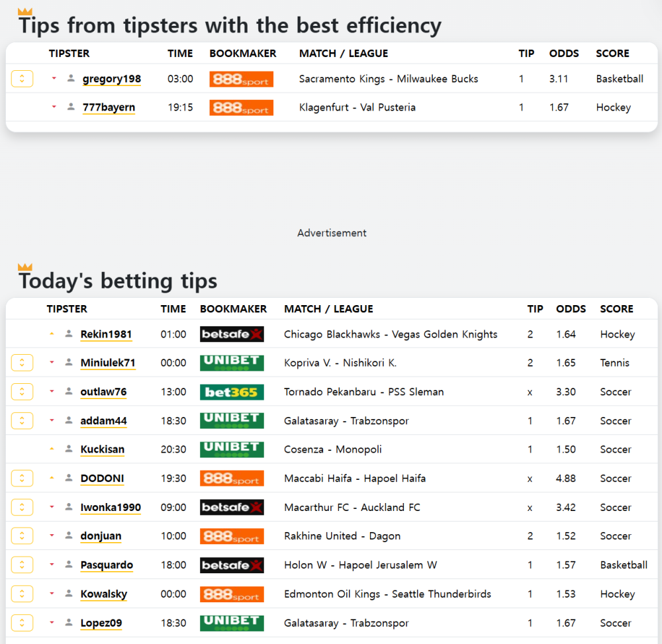The image size is (662, 644).
Task: Select Macarthur FC - Auckland FC match
Action: [x=352, y=507]
